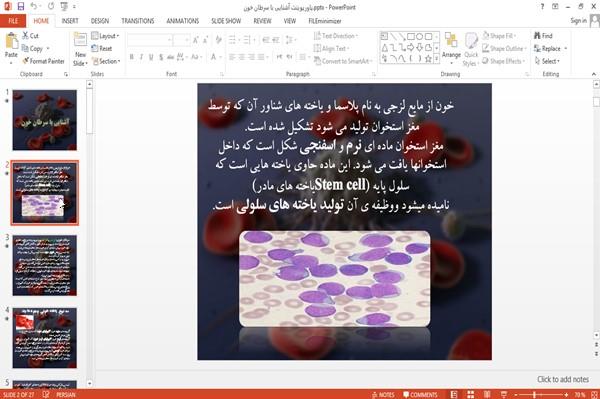Select the oval shape in shapes gallery

(x=419, y=37)
